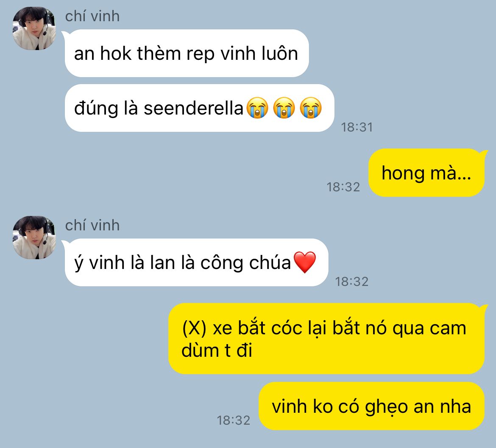This screenshot has width=496, height=448.
Task: Open chí vinh's top profile avatar
Action: pos(34,28)
